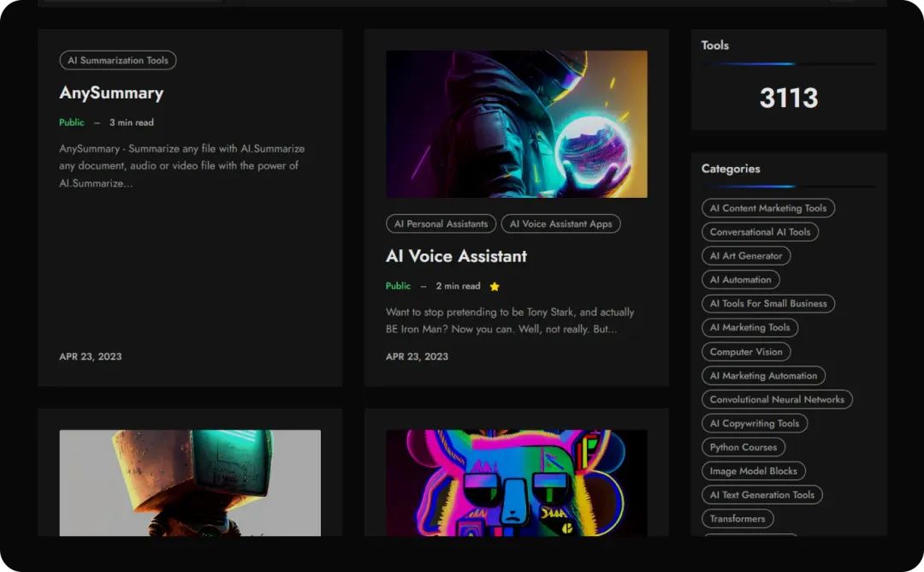Image resolution: width=924 pixels, height=572 pixels.
Task: Pick the AI Art Generator category
Action: click(x=746, y=256)
